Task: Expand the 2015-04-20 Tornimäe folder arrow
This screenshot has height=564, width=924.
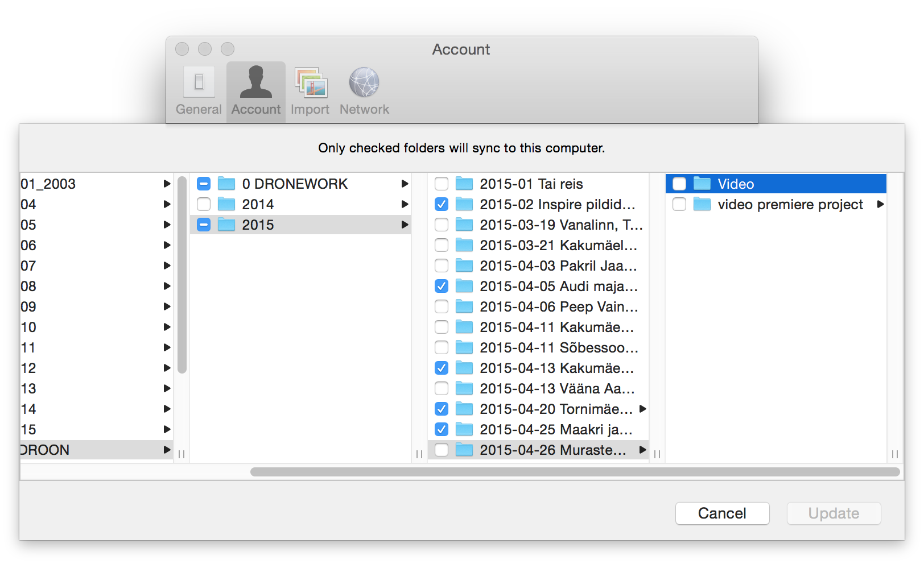Action: (x=643, y=409)
